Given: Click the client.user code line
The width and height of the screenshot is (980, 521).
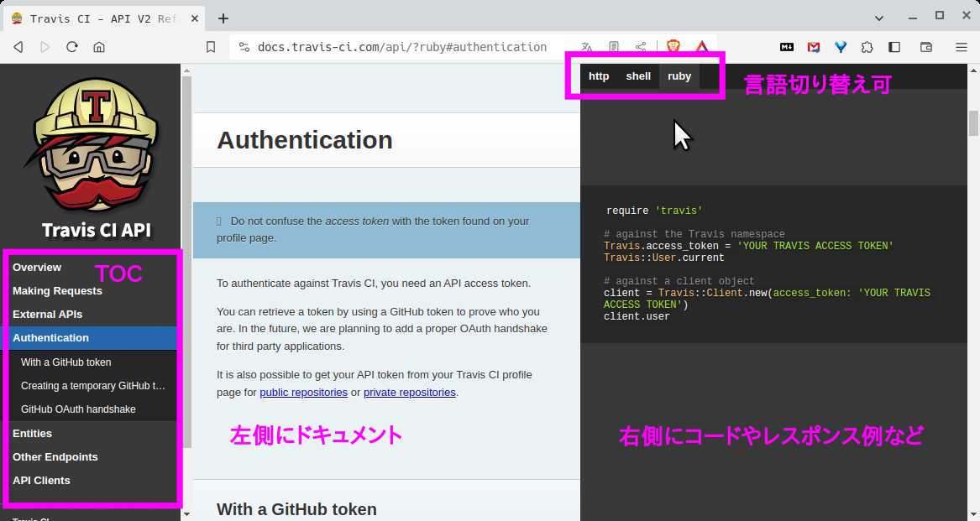Looking at the screenshot, I should pos(637,317).
